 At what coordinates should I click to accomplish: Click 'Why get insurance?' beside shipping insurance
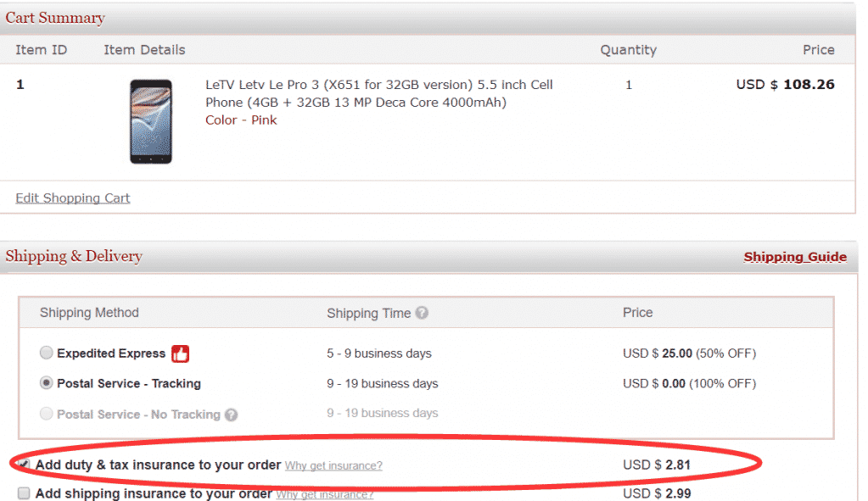(325, 494)
